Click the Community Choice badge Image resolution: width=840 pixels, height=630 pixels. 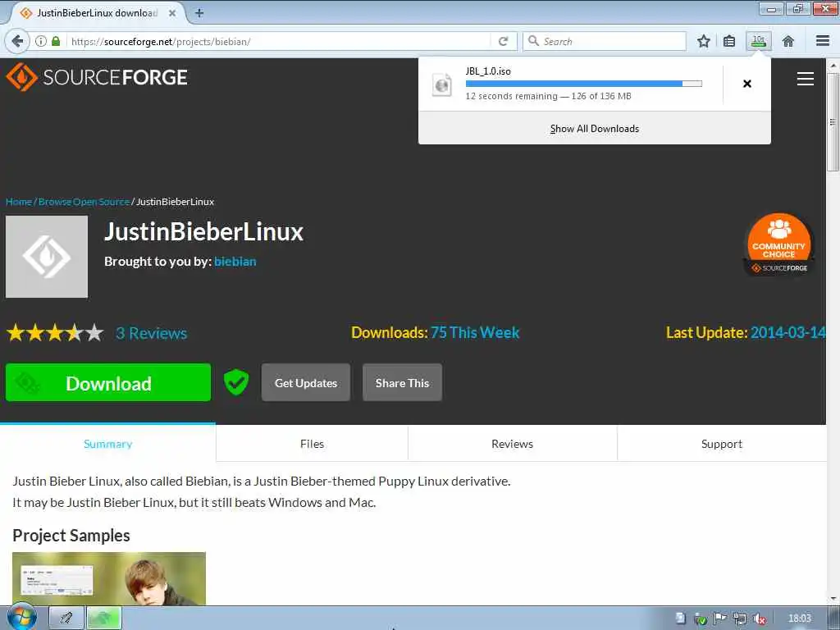pos(779,244)
